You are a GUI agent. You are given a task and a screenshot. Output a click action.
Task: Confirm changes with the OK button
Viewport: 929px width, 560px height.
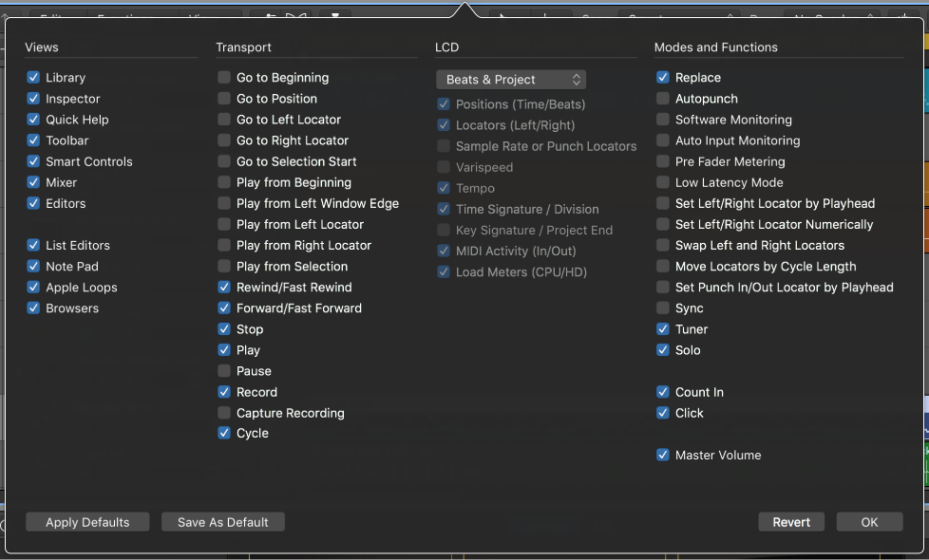click(869, 521)
